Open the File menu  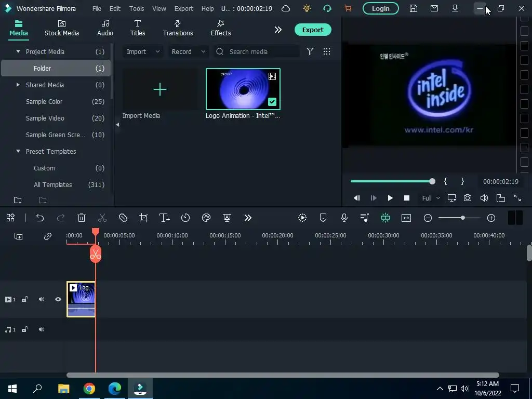[x=97, y=8]
